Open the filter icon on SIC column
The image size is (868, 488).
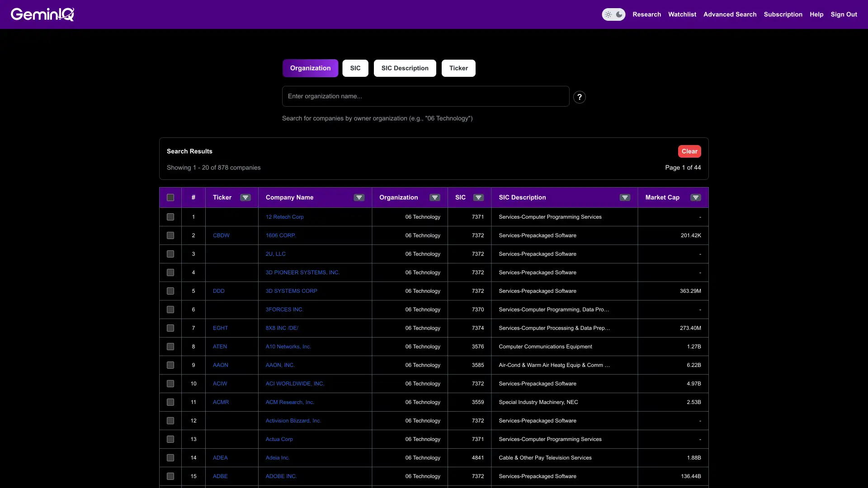478,197
